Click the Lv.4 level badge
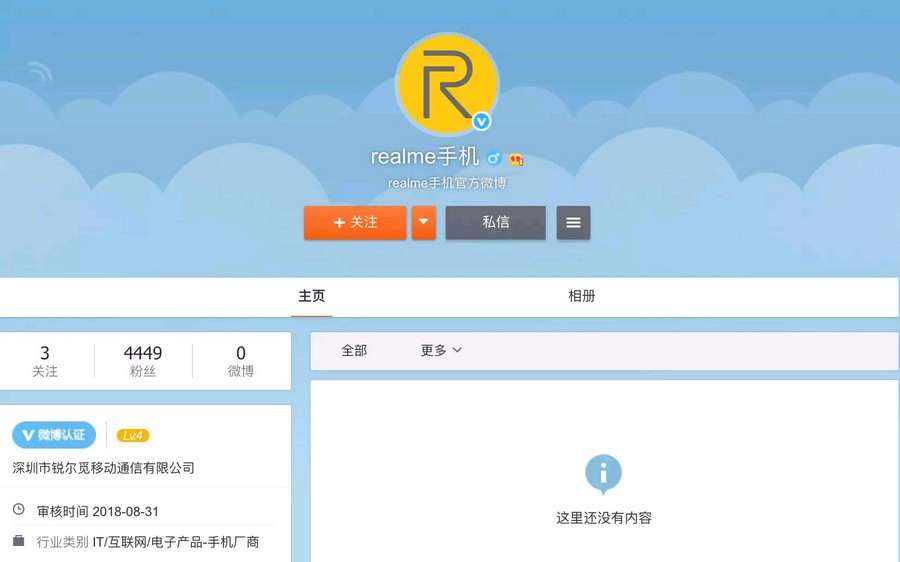900x562 pixels. pyautogui.click(x=133, y=436)
